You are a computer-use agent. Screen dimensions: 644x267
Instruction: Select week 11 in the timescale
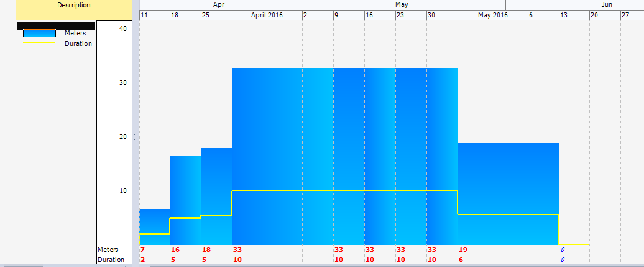point(154,15)
